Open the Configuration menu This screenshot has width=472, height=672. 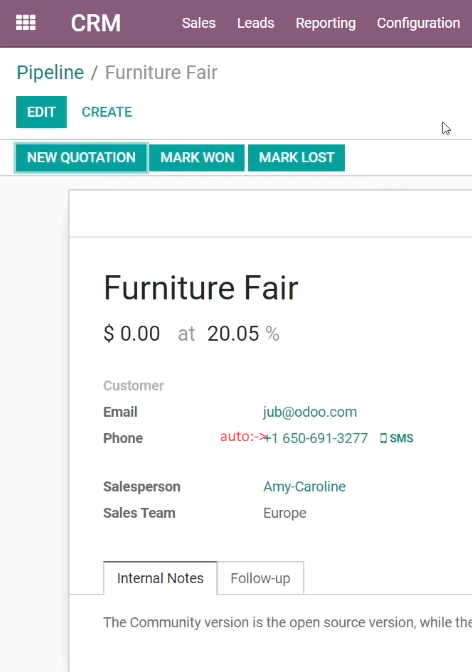[418, 23]
